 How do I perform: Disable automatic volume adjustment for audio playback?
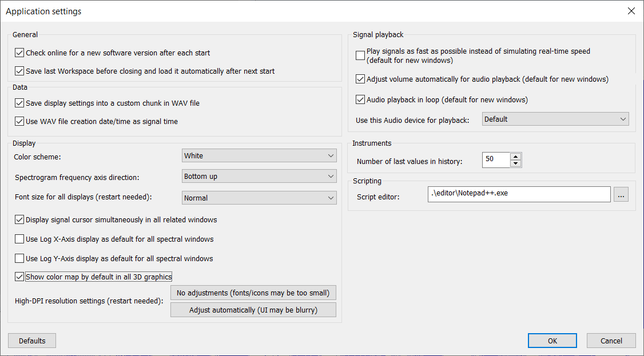click(x=359, y=79)
